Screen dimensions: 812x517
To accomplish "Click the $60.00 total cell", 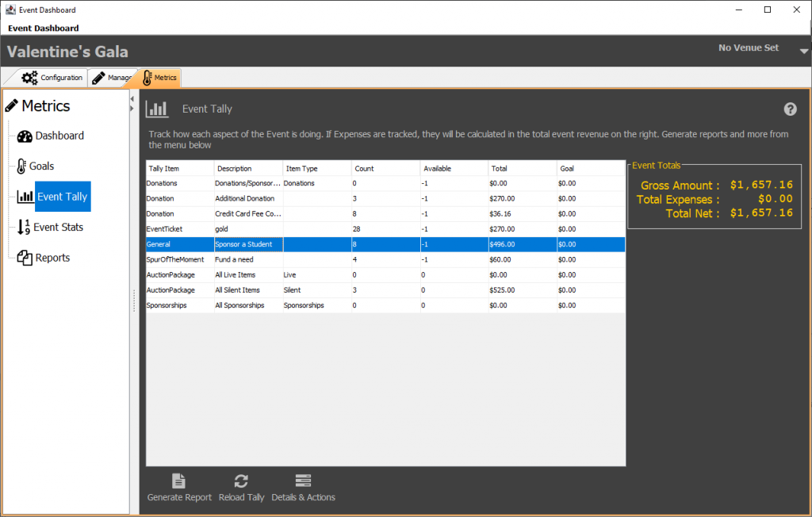I will tap(523, 259).
